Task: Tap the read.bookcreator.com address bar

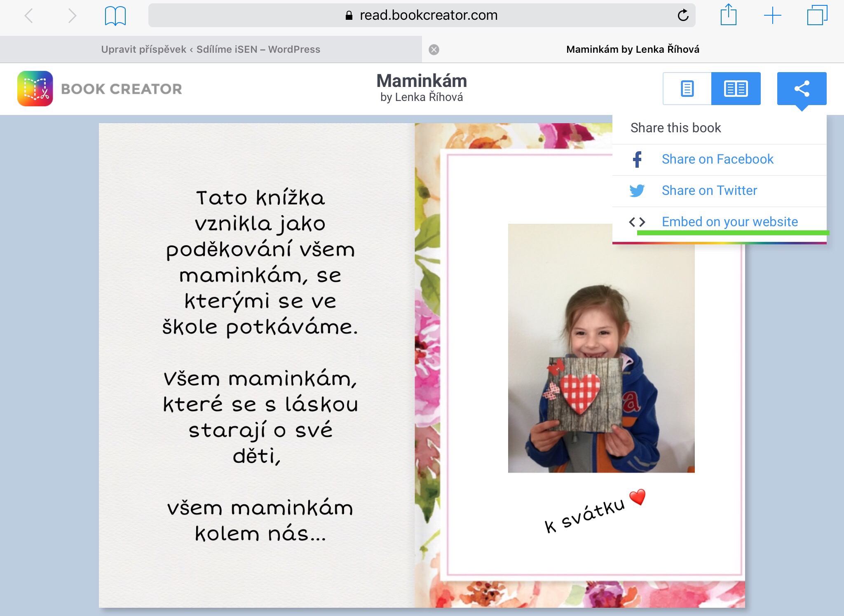Action: 422,15
